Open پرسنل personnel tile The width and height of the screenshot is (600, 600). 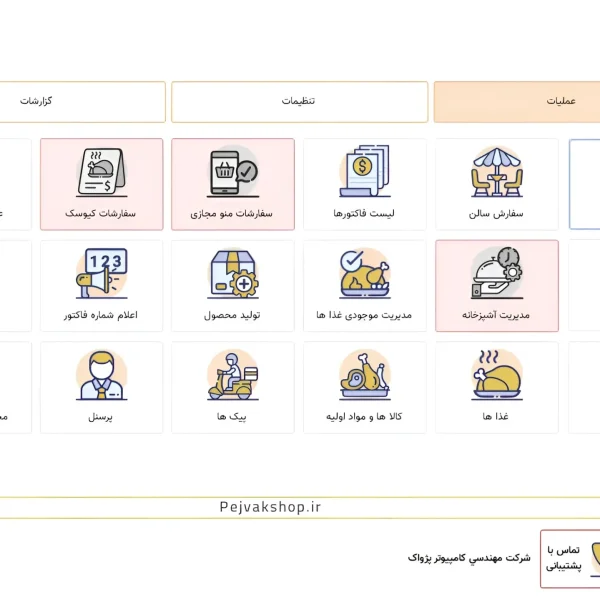pyautogui.click(x=101, y=387)
